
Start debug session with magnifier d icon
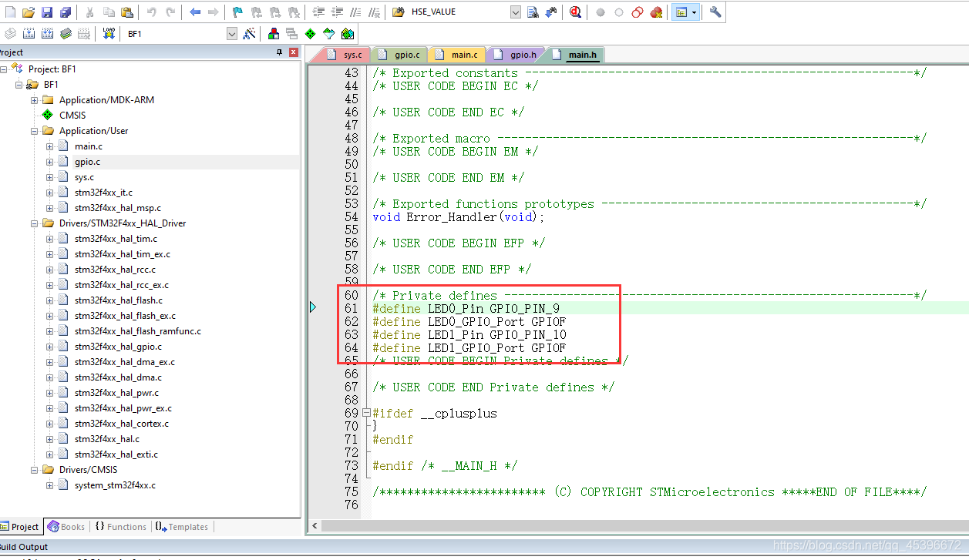(576, 12)
